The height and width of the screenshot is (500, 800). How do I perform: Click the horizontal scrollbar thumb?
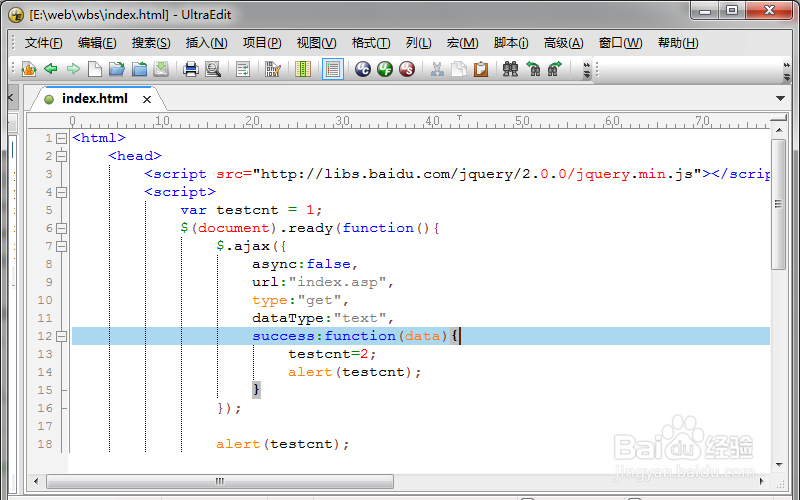tap(220, 481)
